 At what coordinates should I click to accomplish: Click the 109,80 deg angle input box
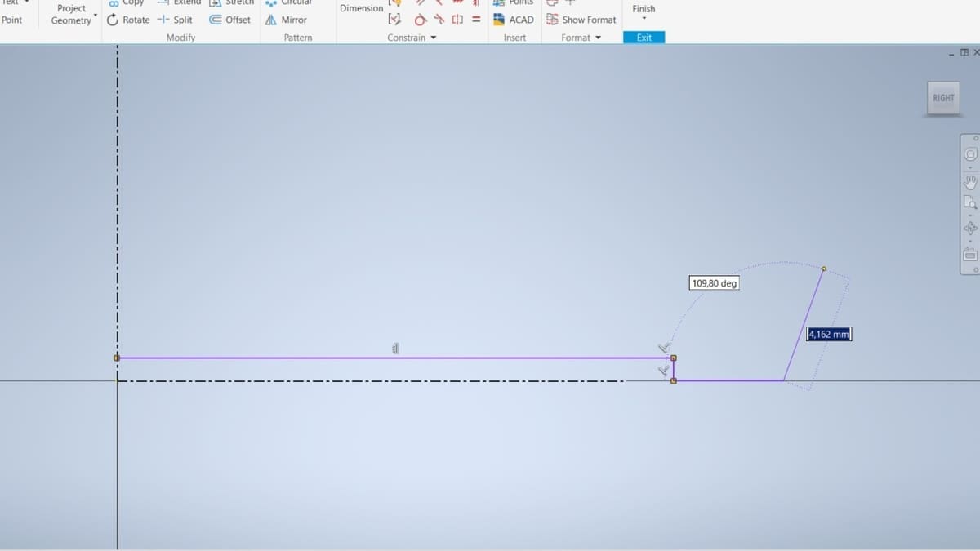[x=715, y=284]
